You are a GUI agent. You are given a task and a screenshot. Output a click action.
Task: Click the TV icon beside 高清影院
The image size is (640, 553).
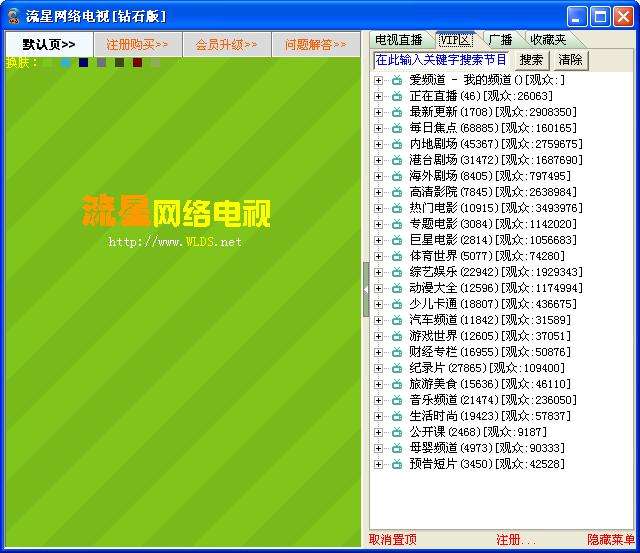pos(397,192)
